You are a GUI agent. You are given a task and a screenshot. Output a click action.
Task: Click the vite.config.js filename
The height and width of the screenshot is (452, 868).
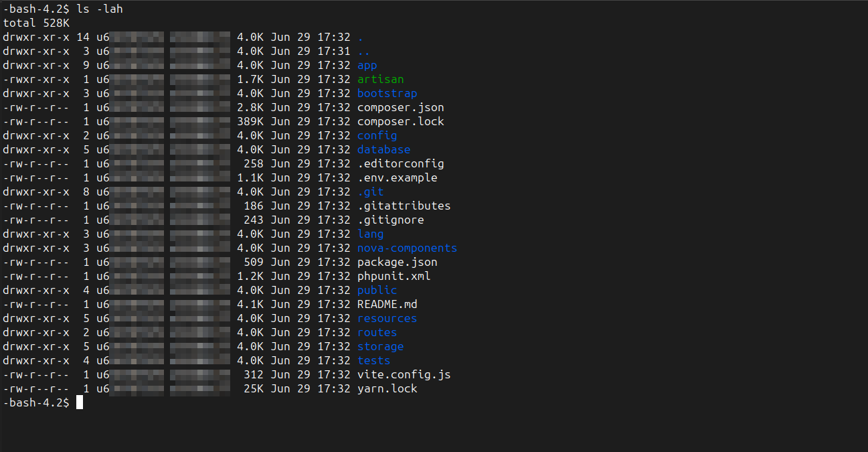coord(404,374)
